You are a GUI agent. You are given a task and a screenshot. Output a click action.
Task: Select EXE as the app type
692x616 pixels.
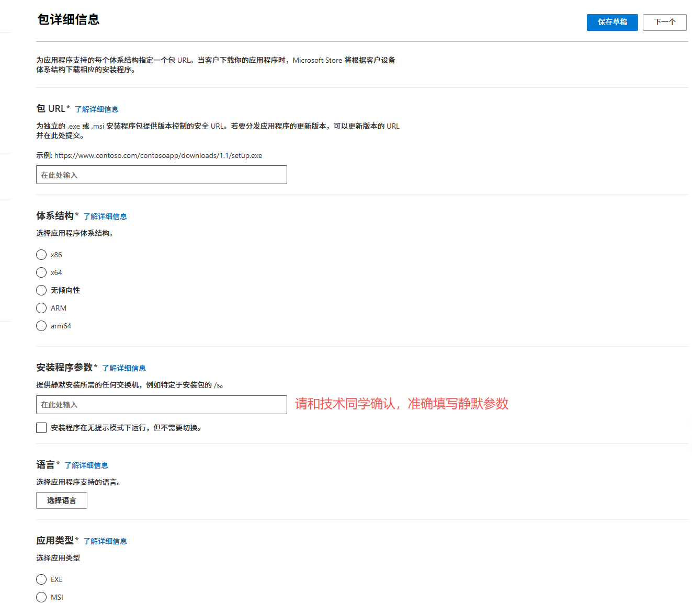pos(41,579)
